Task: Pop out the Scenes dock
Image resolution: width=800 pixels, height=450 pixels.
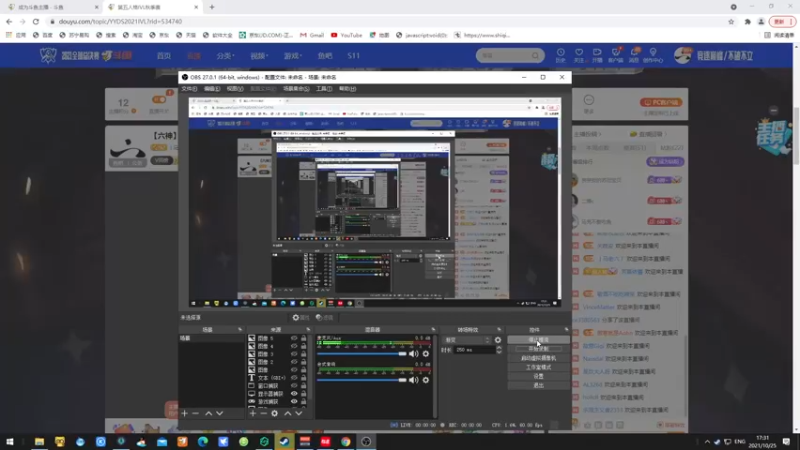Action: (240, 330)
